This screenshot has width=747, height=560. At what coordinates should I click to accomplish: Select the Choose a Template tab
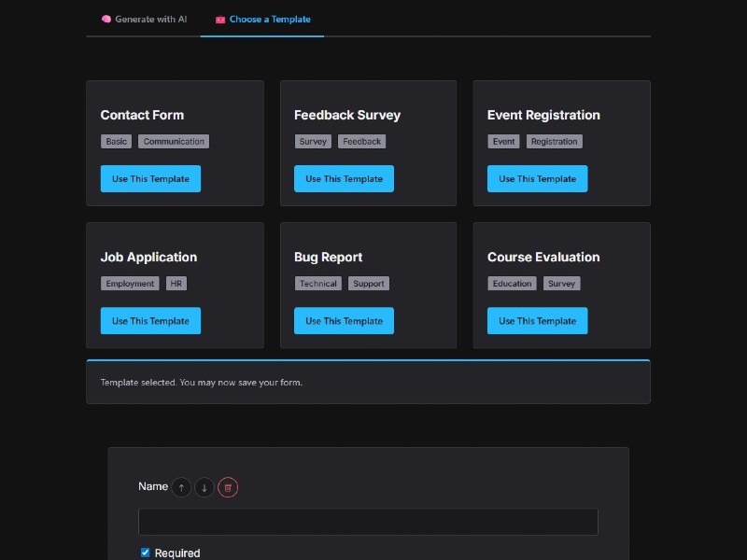268,18
